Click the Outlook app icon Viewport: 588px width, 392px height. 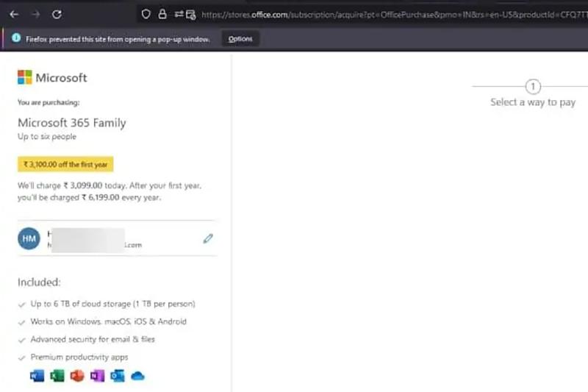click(117, 376)
